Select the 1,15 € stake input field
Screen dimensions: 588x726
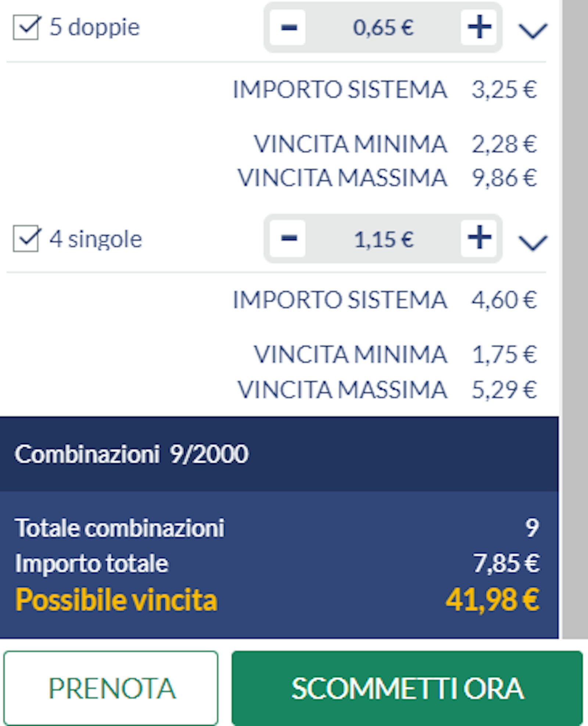383,239
